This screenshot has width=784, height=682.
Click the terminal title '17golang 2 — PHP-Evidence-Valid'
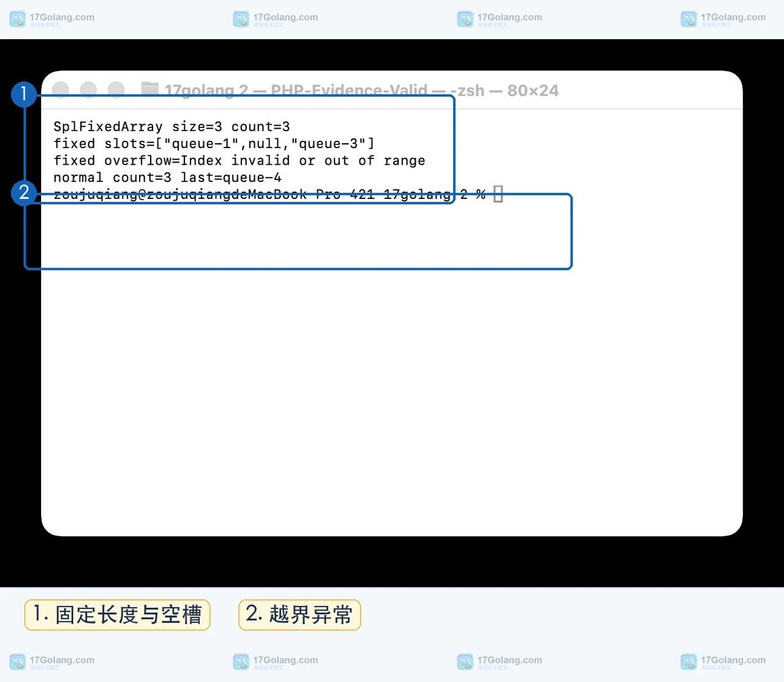click(x=296, y=91)
